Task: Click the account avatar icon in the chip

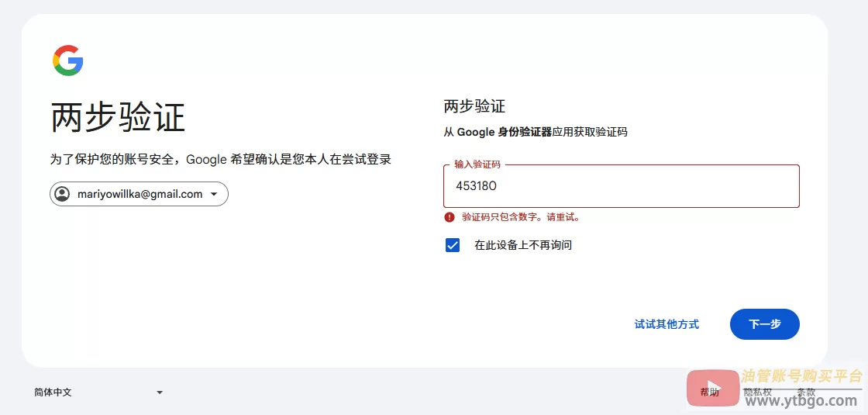Action: [x=63, y=194]
